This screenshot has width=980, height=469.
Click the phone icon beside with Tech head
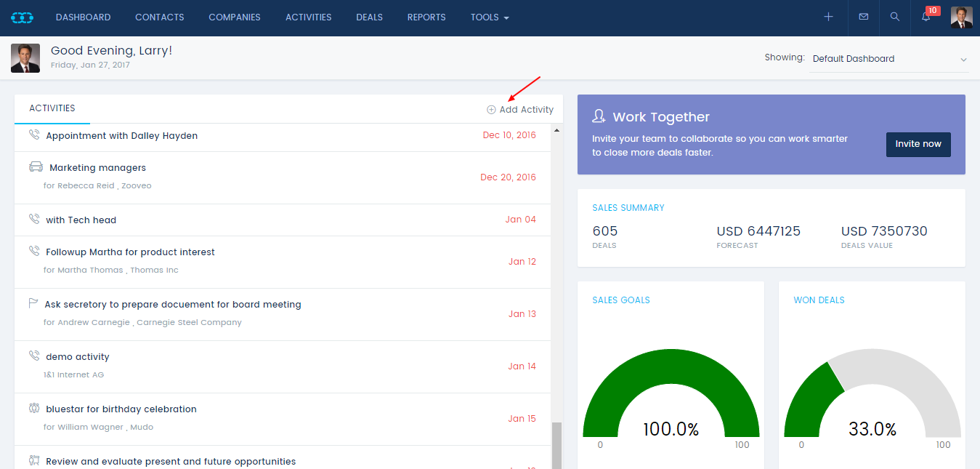(34, 219)
